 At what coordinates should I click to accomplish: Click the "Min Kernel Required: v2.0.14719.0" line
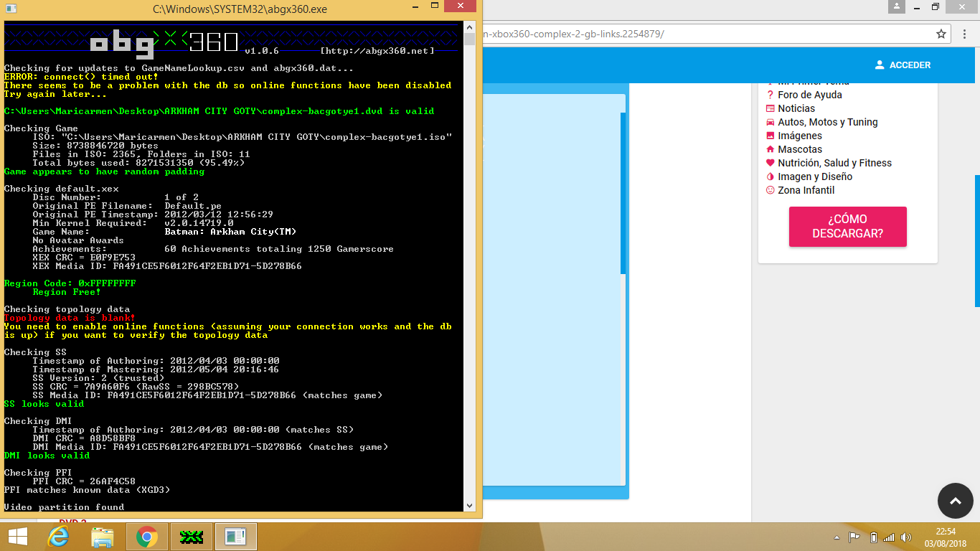coord(133,223)
